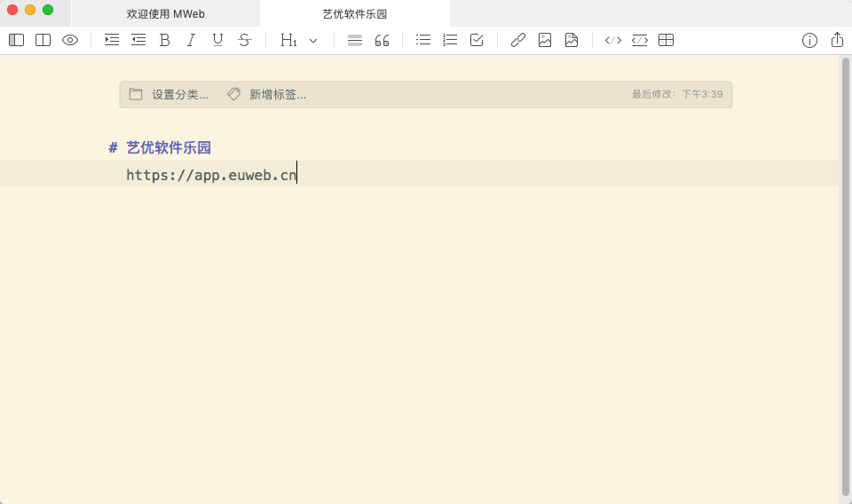852x504 pixels.
Task: Click the URL line https://app.euweb.cn
Action: tap(211, 175)
